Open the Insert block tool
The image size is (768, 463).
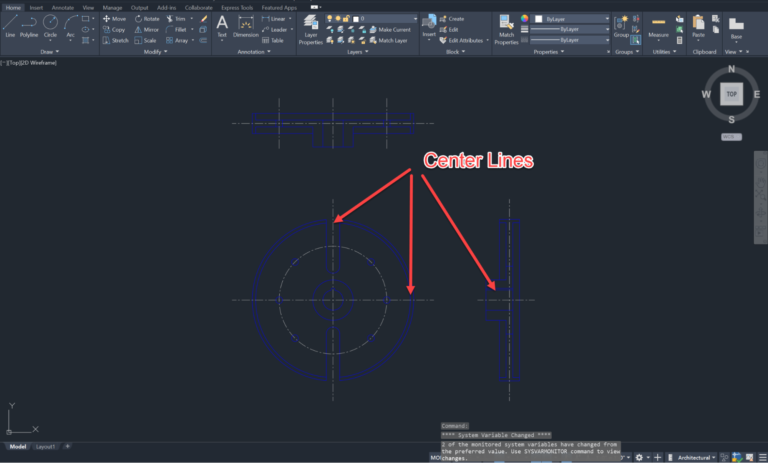429,25
